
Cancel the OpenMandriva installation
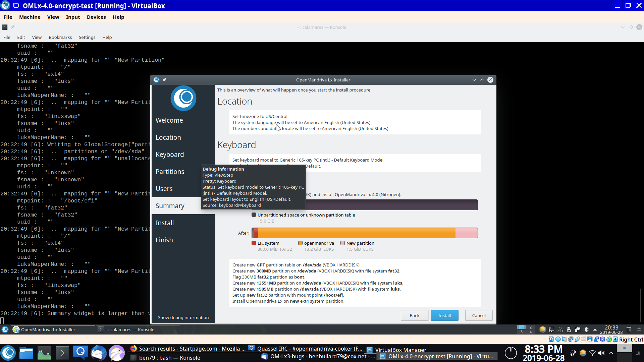pos(479,315)
